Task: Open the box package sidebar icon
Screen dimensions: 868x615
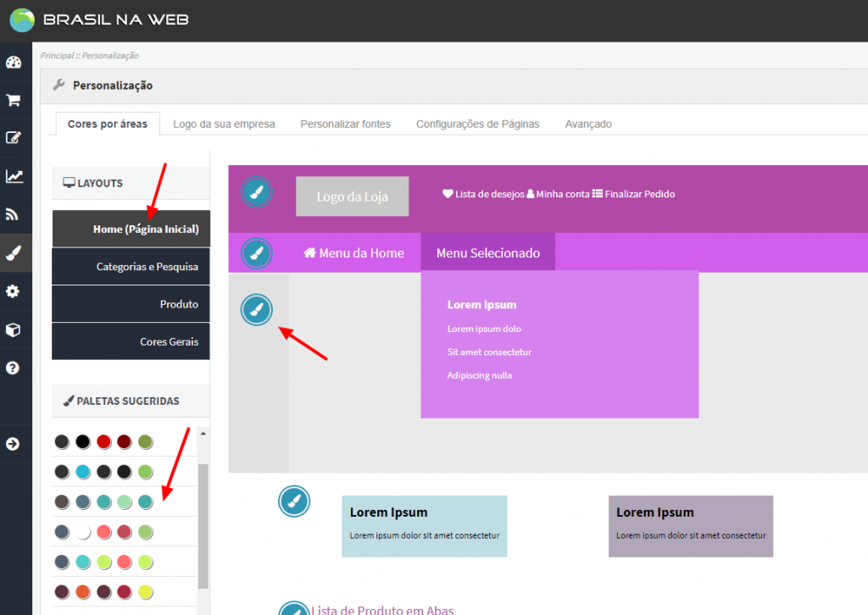Action: pyautogui.click(x=14, y=330)
